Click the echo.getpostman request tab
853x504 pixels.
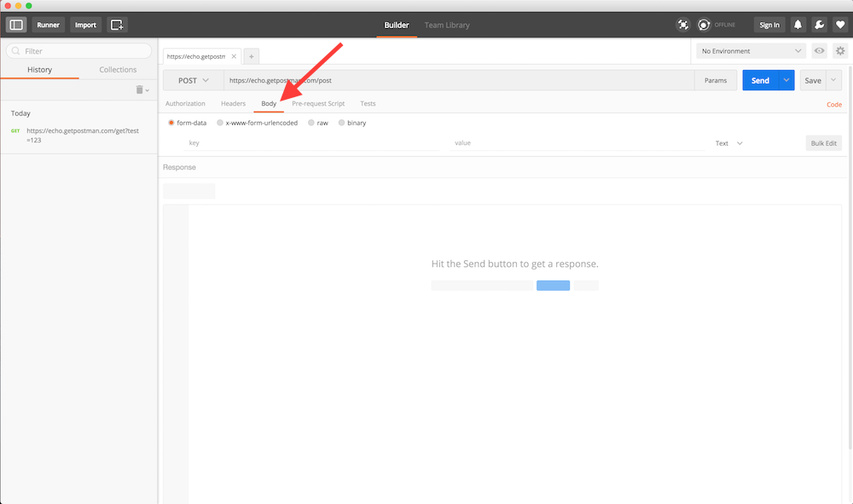[196, 56]
